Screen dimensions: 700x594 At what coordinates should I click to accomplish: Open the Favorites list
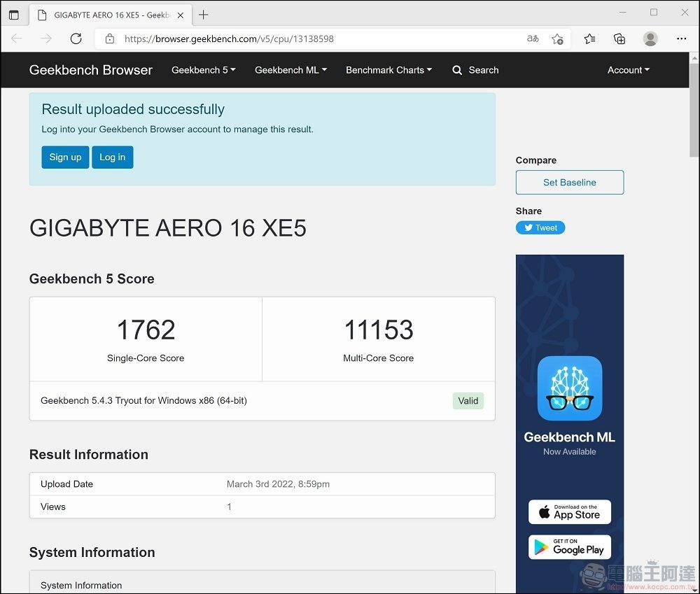point(589,38)
